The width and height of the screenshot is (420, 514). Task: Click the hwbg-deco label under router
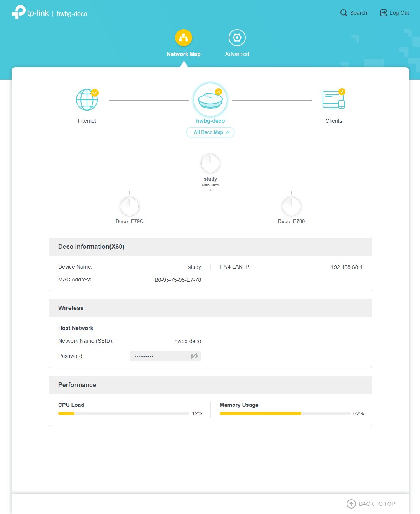tap(210, 121)
